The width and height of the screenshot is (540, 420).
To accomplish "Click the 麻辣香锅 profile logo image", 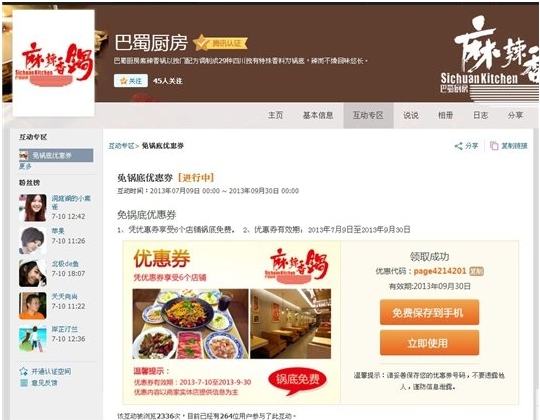I will tap(54, 63).
